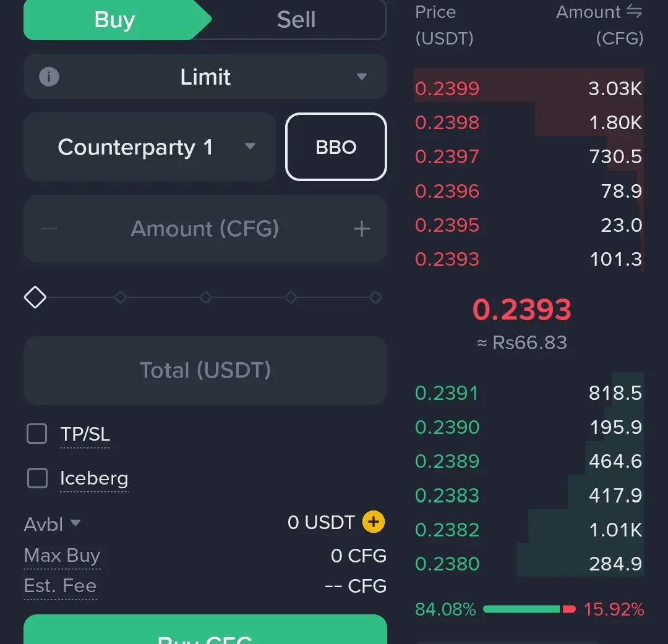668x644 pixels.
Task: Tap the yellow plus deposit icon
Action: point(373,522)
